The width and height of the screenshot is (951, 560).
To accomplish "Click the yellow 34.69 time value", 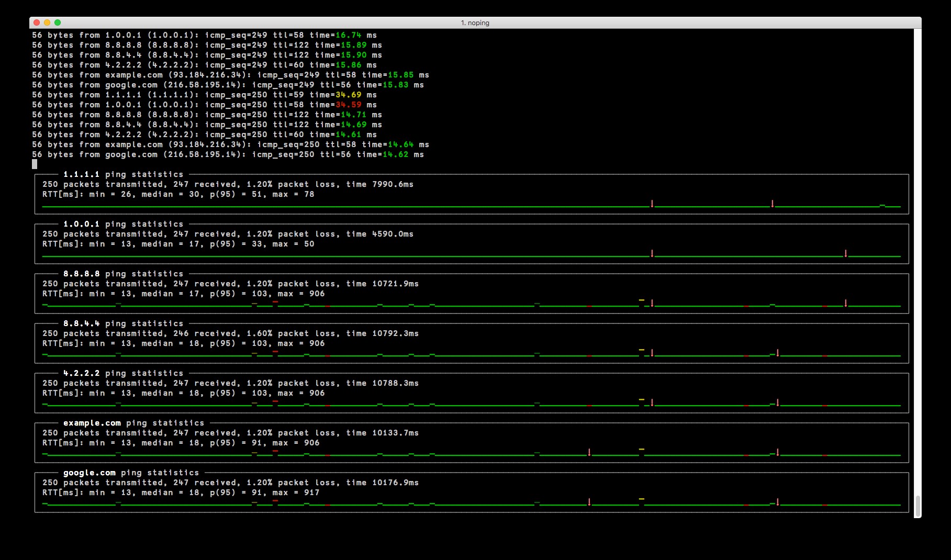I will tap(348, 95).
